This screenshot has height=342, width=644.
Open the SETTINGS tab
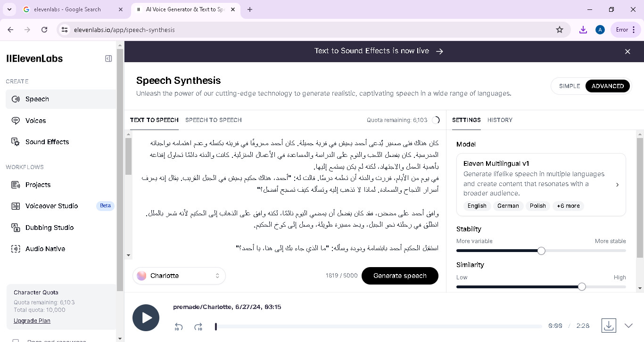click(x=466, y=120)
